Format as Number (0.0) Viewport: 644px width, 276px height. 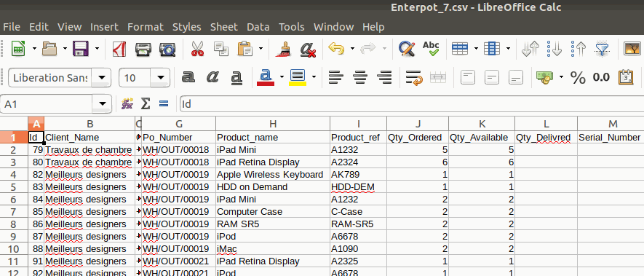point(601,77)
